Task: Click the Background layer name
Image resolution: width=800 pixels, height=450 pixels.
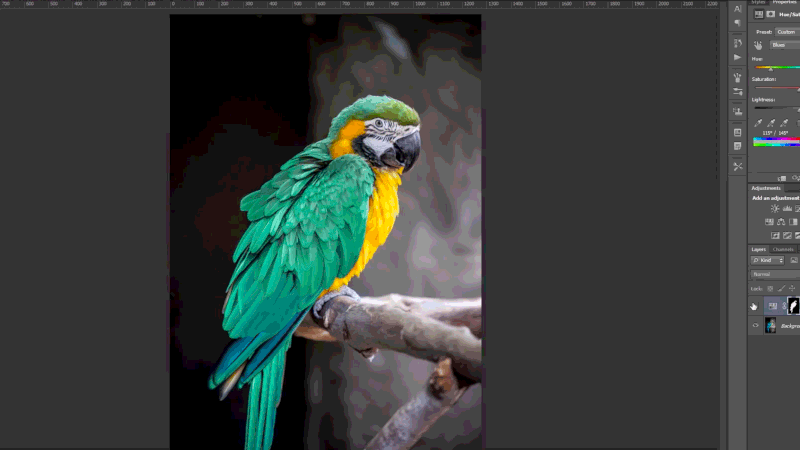Action: 790,326
